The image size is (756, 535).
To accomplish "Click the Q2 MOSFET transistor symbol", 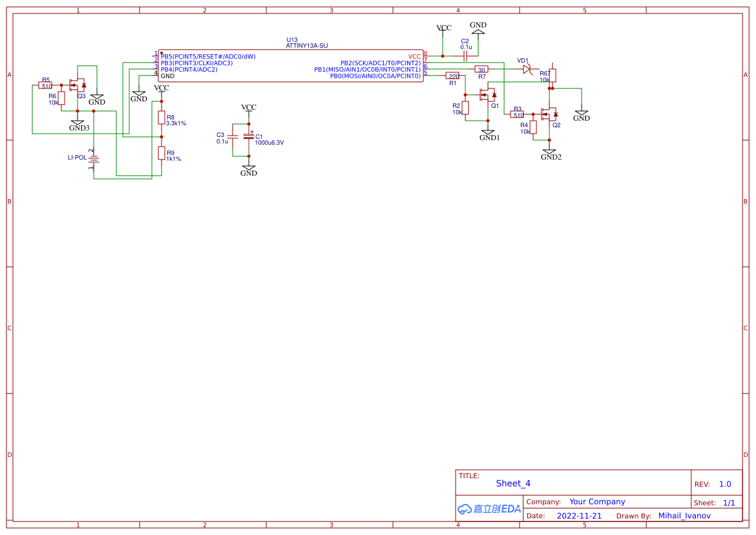I will pos(550,115).
